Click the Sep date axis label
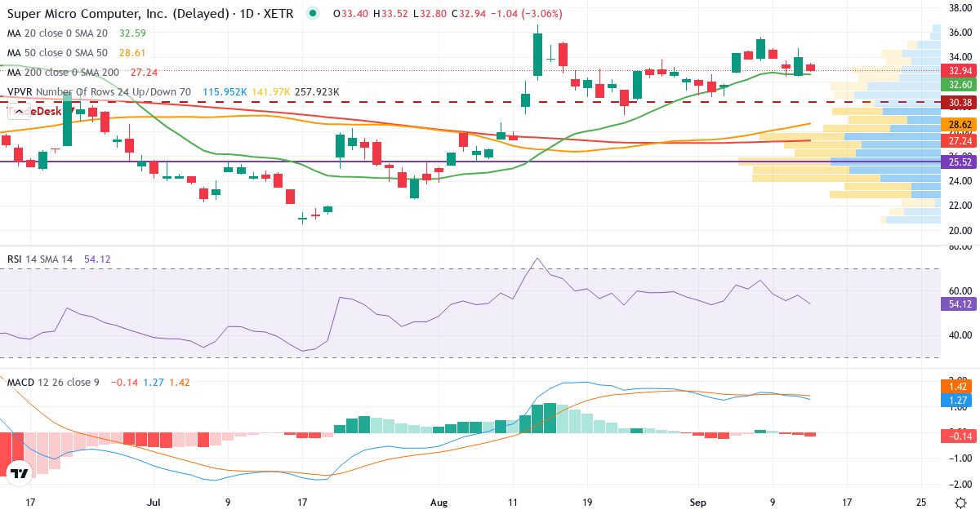Image resolution: width=980 pixels, height=514 pixels. tap(699, 502)
